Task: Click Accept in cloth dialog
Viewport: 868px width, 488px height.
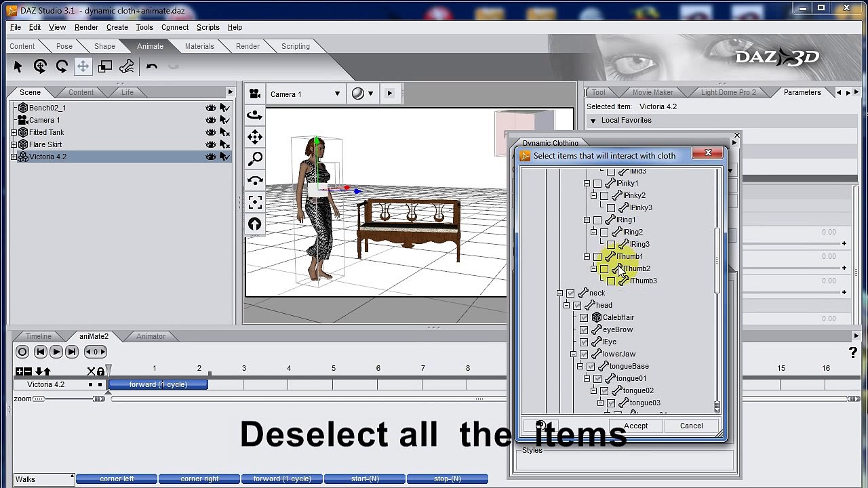Action: [636, 426]
